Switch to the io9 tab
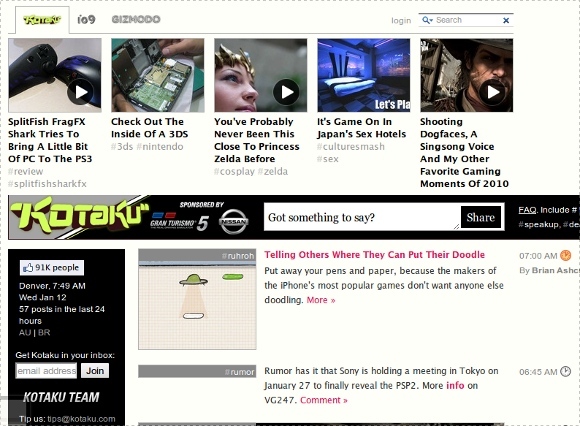 point(86,19)
